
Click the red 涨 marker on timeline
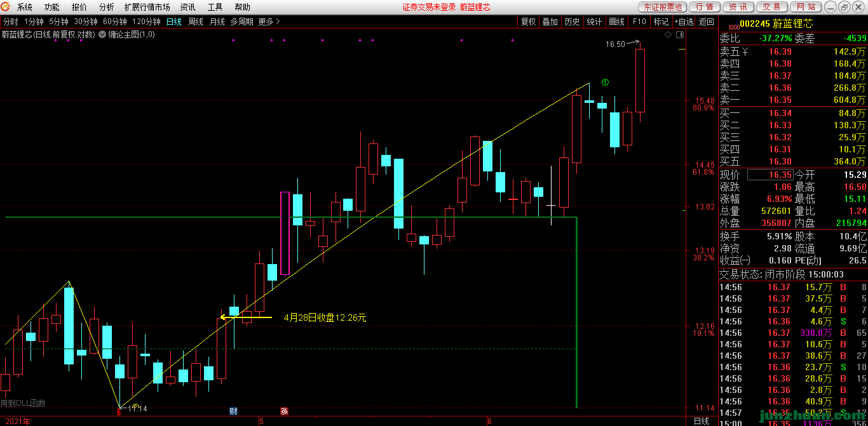coord(284,411)
